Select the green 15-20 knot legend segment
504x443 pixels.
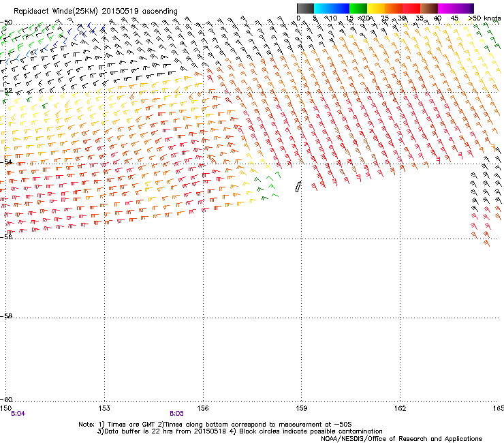click(x=358, y=8)
